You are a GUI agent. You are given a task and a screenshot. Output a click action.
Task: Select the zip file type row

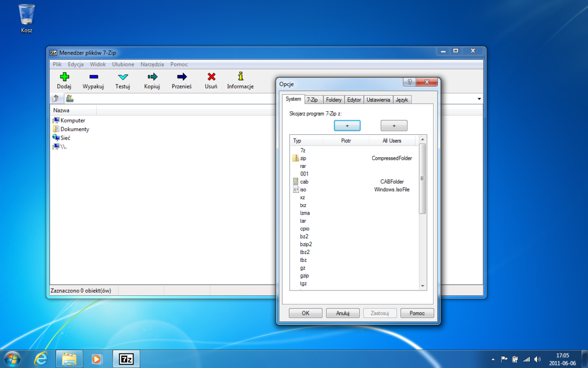point(354,158)
